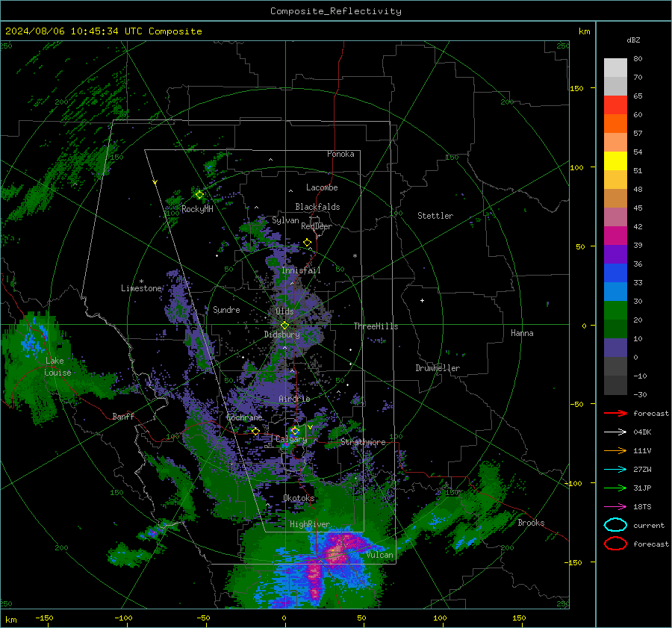Image resolution: width=672 pixels, height=628 pixels.
Task: Click the cyan current oval icon
Action: pyautogui.click(x=615, y=525)
